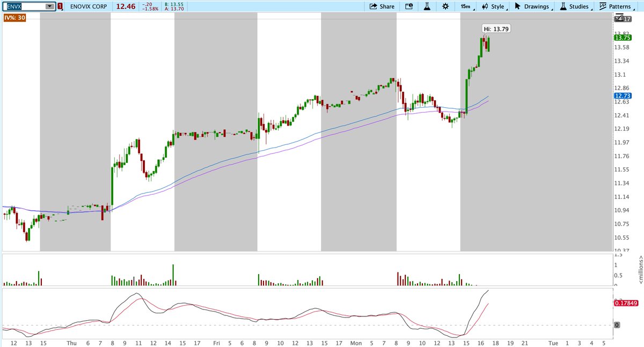Open the Style menu
Image resolution: width=644 pixels, height=347 pixels.
point(494,6)
